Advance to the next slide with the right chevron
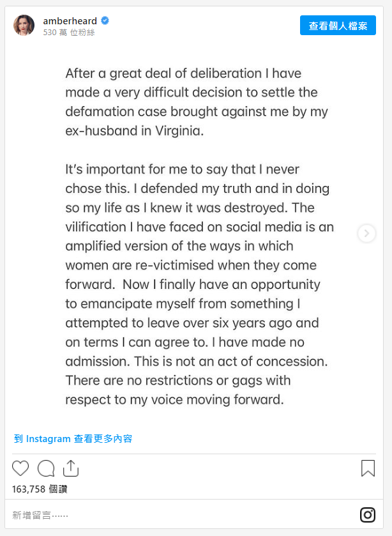The image size is (392, 536). [366, 234]
